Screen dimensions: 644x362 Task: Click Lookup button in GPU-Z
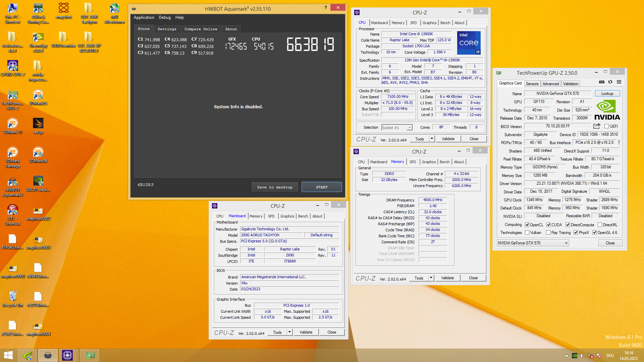(607, 94)
